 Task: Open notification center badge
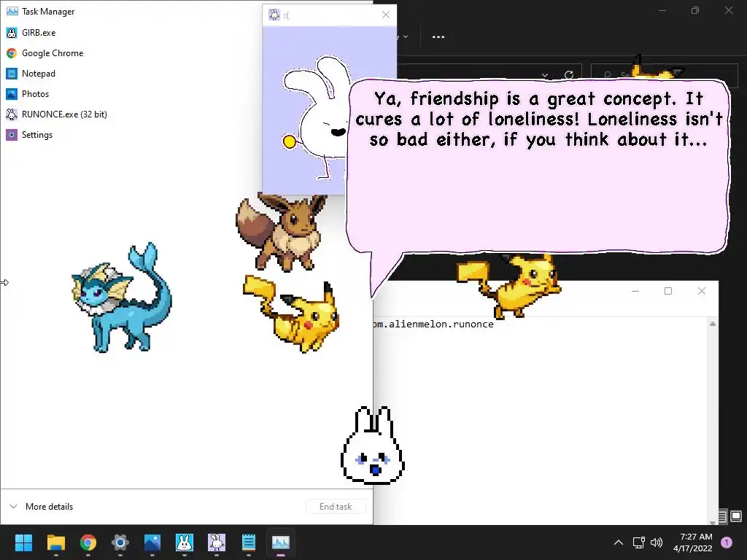727,542
